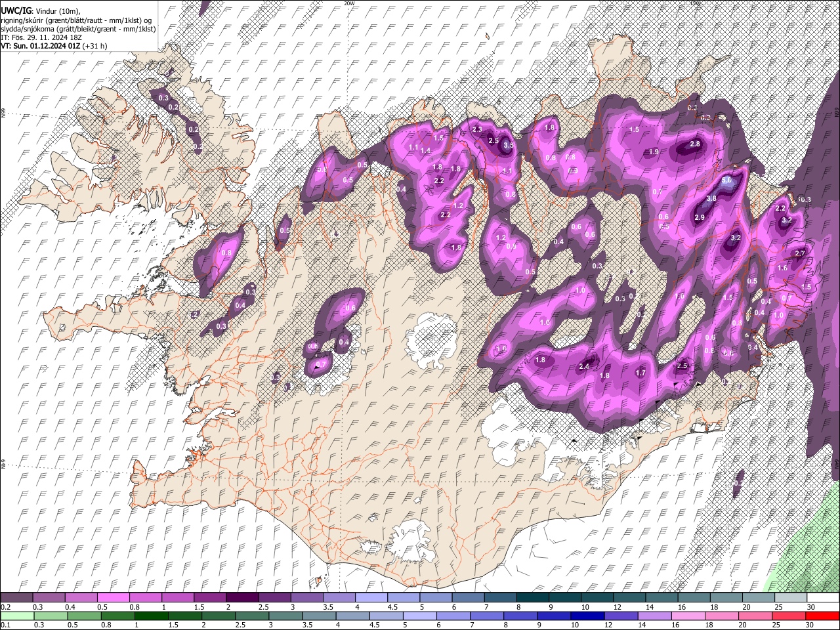Click the 3.8 precipitation value on the map
The width and height of the screenshot is (840, 630).
[711, 198]
